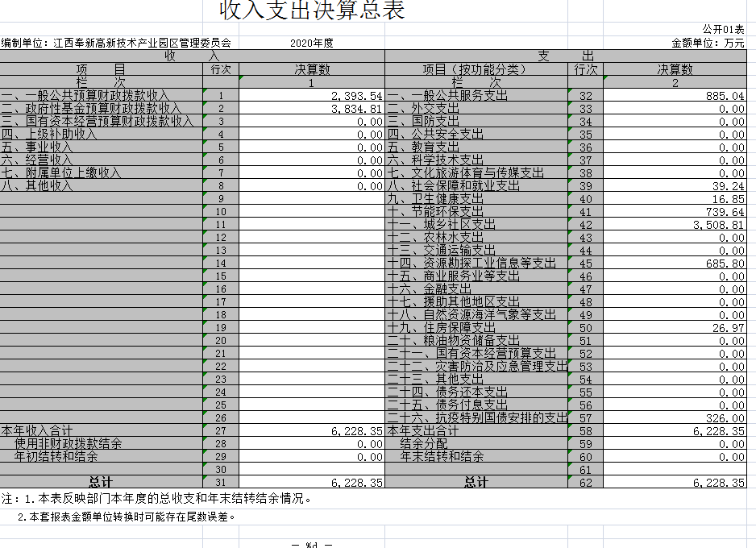756x548 pixels.
Task: Select the 抗疫特别国债安排的支出 label cell
Action: pos(477,418)
